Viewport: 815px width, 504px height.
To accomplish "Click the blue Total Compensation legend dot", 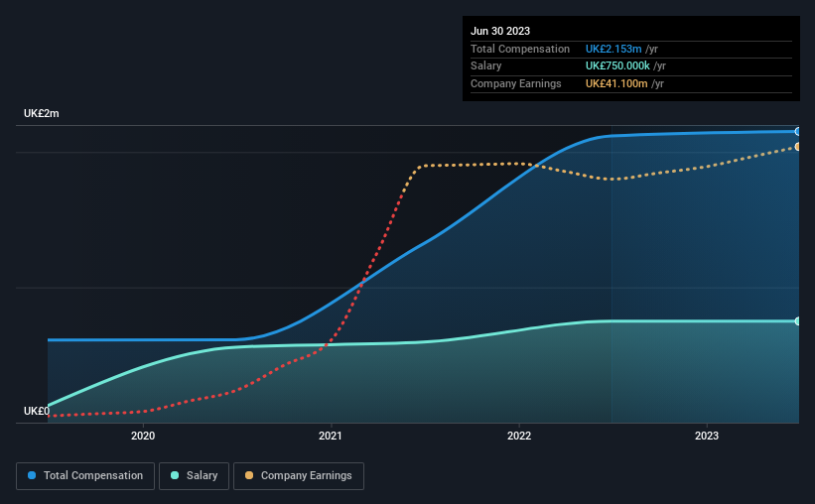I will (32, 475).
